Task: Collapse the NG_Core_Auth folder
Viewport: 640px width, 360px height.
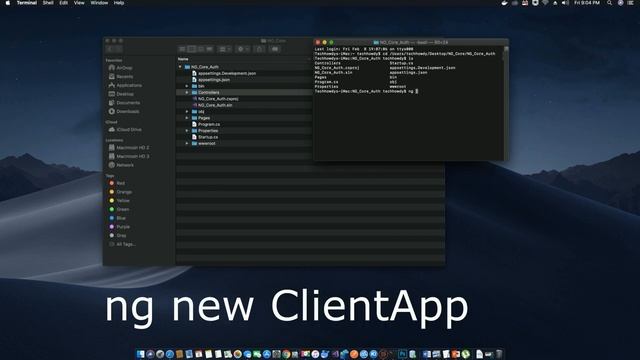Action: pos(180,67)
